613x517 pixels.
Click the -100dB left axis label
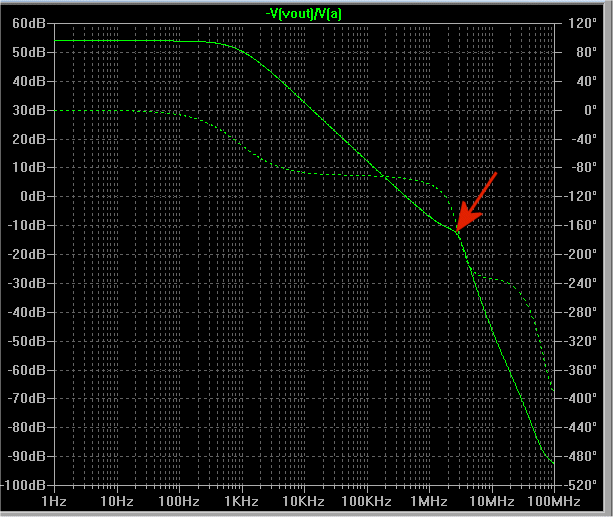(23, 485)
